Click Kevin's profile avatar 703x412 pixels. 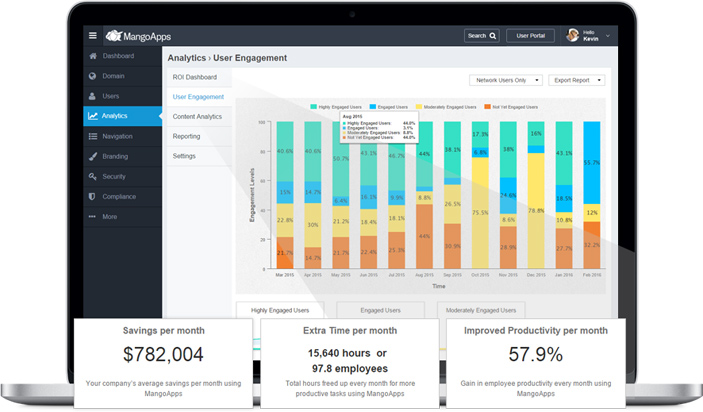coord(573,35)
